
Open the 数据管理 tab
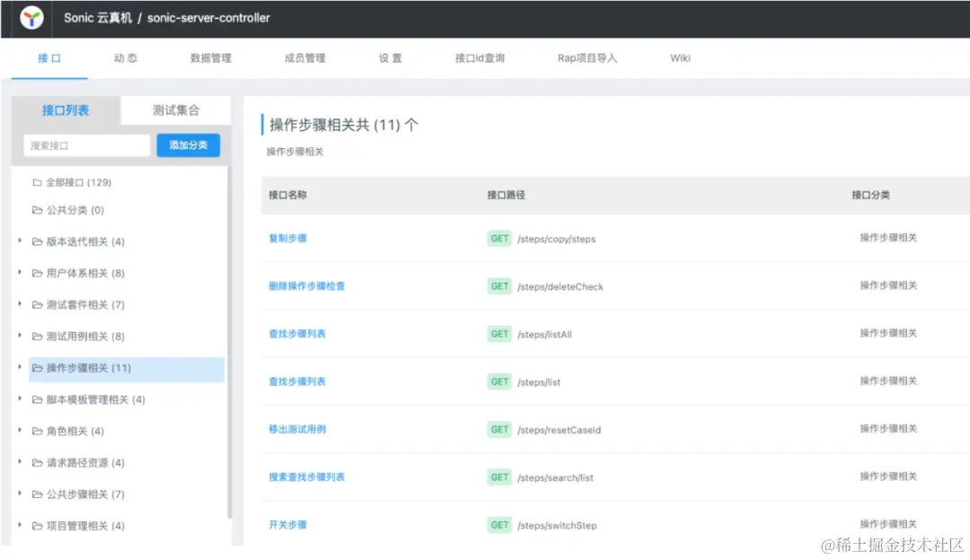211,58
